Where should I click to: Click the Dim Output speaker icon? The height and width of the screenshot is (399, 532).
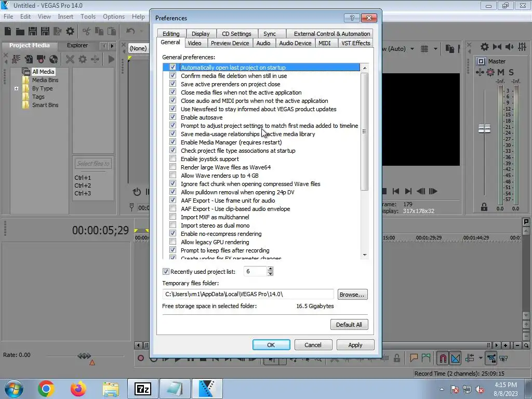click(x=510, y=47)
